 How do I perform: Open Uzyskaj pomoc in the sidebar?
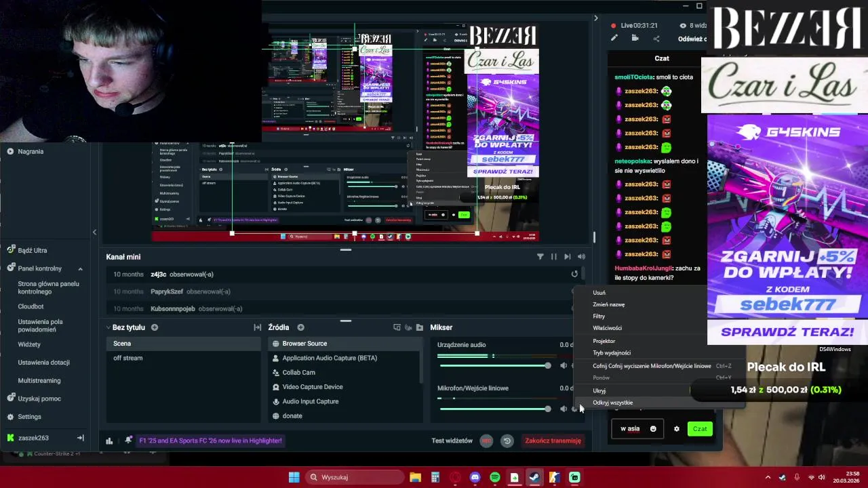coord(39,399)
